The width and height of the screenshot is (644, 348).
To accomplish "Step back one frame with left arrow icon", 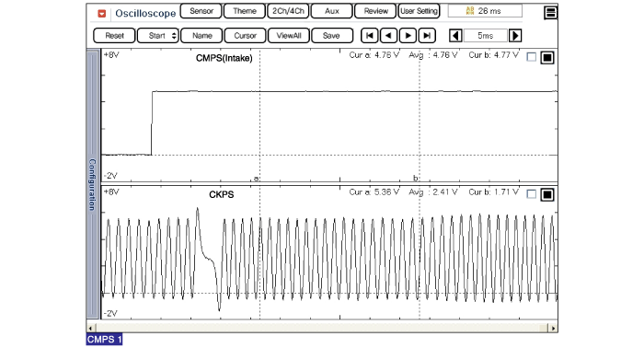I will tap(388, 36).
